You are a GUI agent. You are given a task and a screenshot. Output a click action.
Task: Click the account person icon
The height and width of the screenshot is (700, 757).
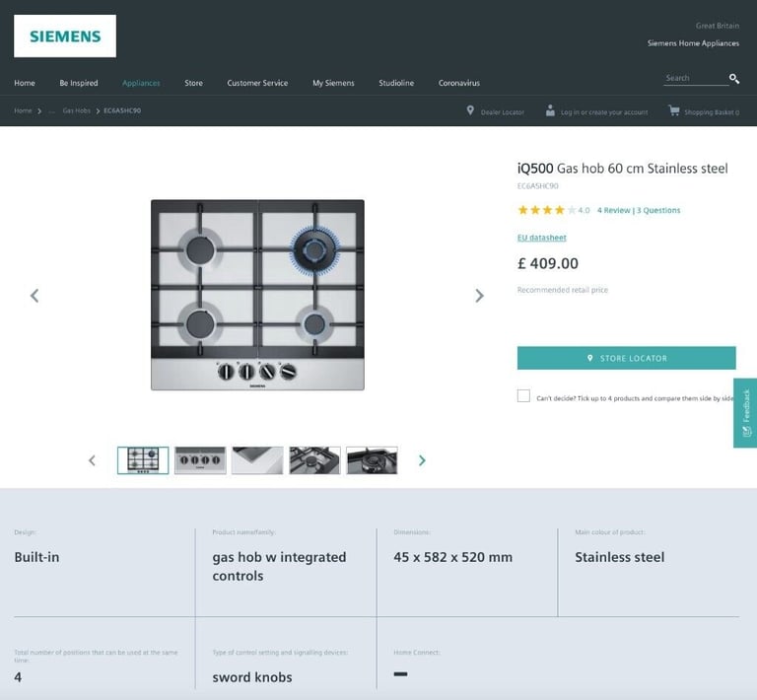point(550,110)
